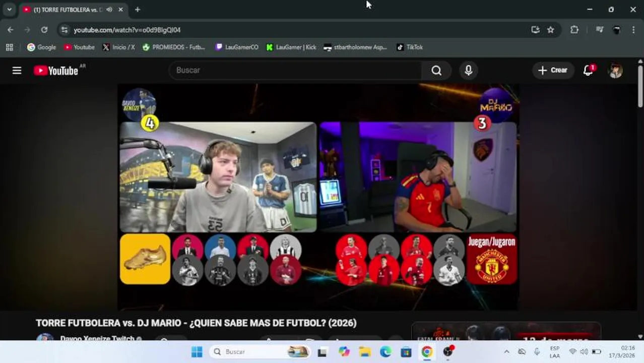644x363 pixels.
Task: Open File Explorer from taskbar
Action: (x=365, y=352)
